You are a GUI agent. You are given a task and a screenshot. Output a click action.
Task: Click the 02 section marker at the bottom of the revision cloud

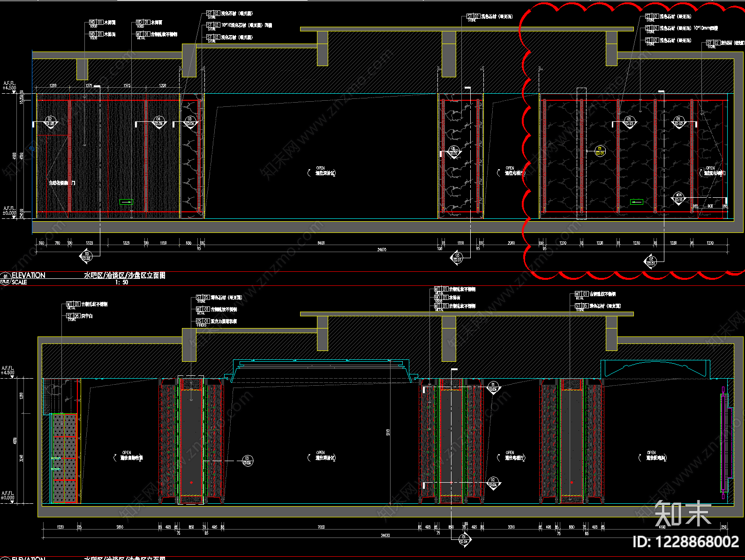[651, 261]
